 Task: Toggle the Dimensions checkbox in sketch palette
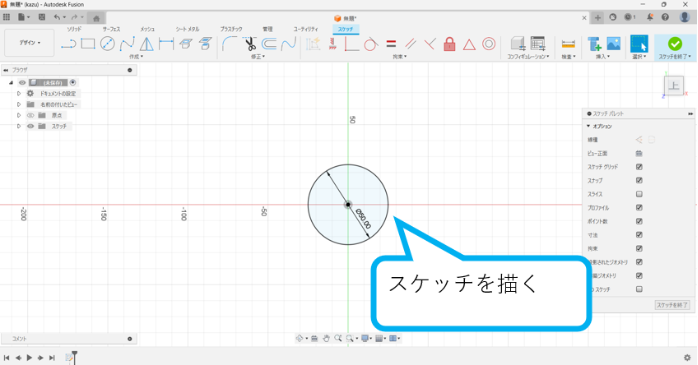point(639,235)
